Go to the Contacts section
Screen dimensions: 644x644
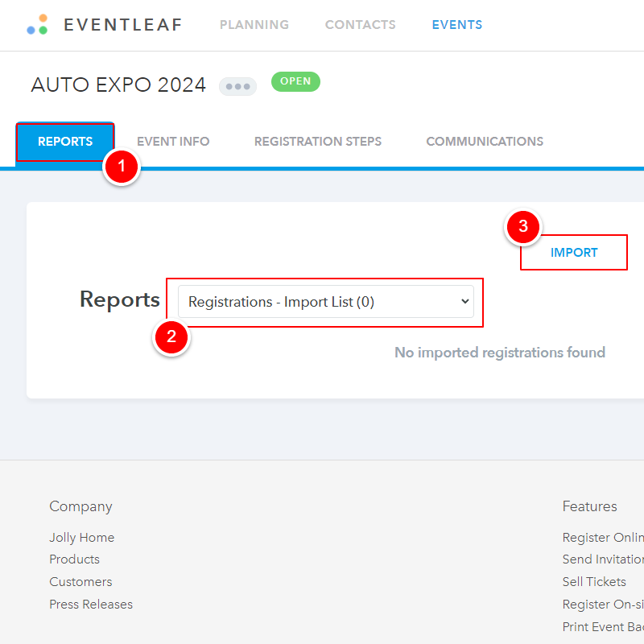pos(360,25)
